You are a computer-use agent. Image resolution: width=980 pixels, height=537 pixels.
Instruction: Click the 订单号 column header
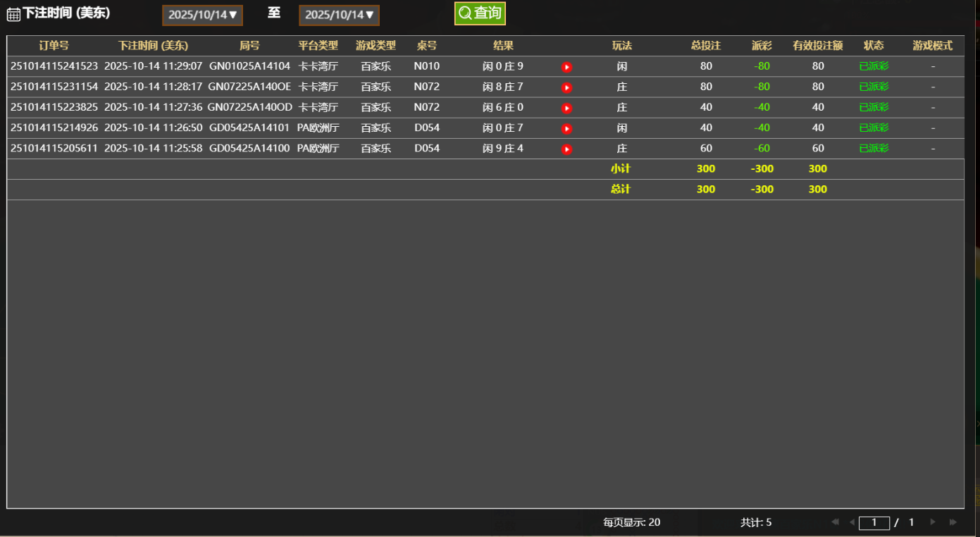click(x=54, y=46)
